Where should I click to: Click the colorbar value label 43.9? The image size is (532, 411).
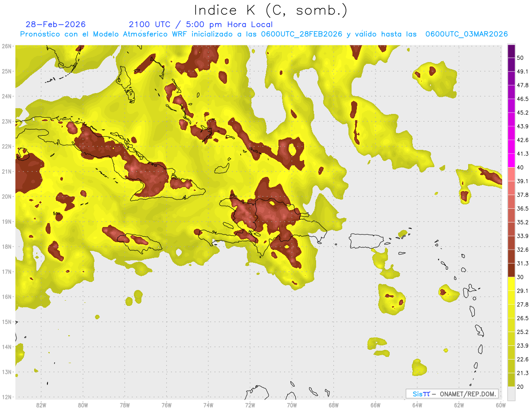click(x=522, y=126)
